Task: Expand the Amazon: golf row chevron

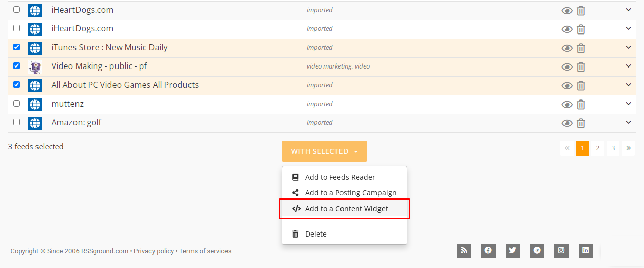Action: click(x=628, y=122)
